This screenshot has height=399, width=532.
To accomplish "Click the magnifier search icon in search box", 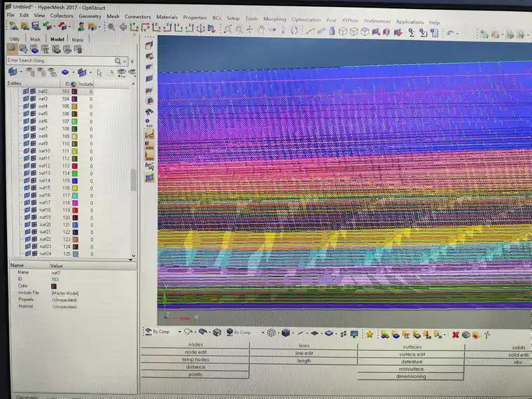I will (x=118, y=61).
